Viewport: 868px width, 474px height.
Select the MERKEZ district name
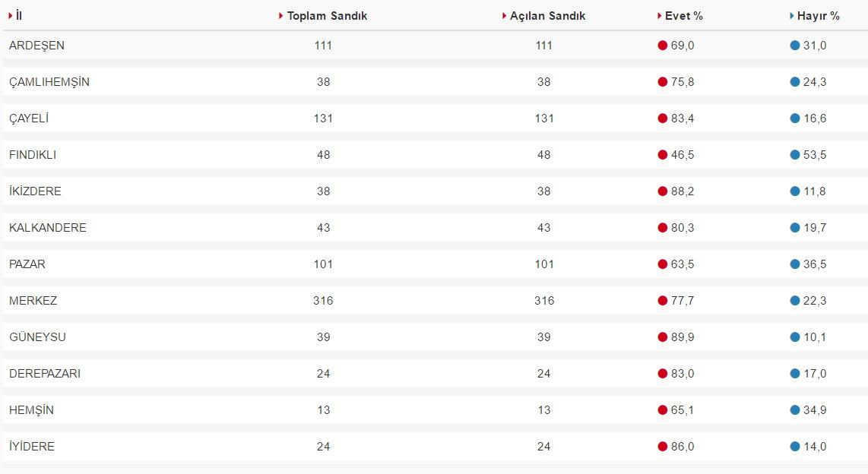[x=33, y=301]
